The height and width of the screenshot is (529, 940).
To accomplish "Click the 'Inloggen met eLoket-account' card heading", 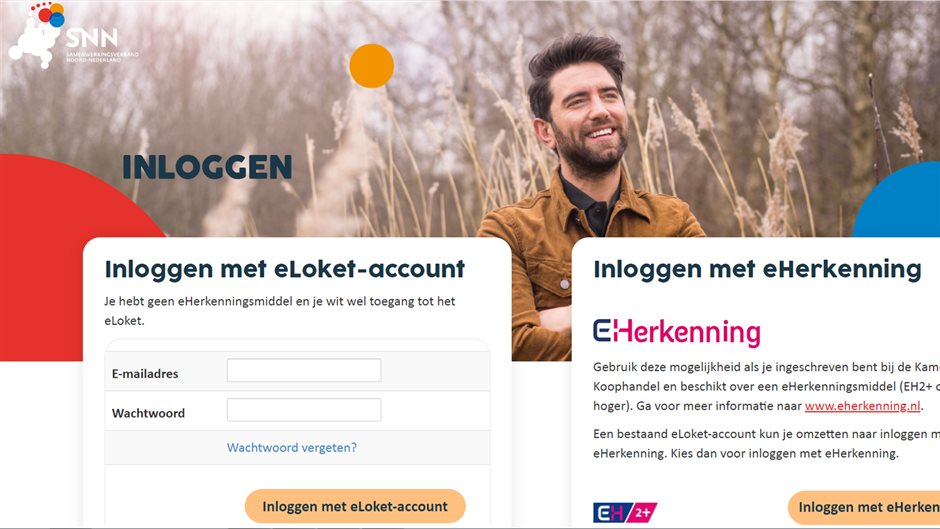I will (285, 269).
